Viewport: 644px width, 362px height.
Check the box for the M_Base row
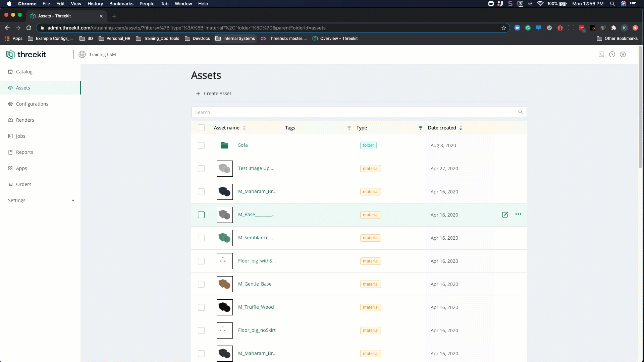[201, 215]
